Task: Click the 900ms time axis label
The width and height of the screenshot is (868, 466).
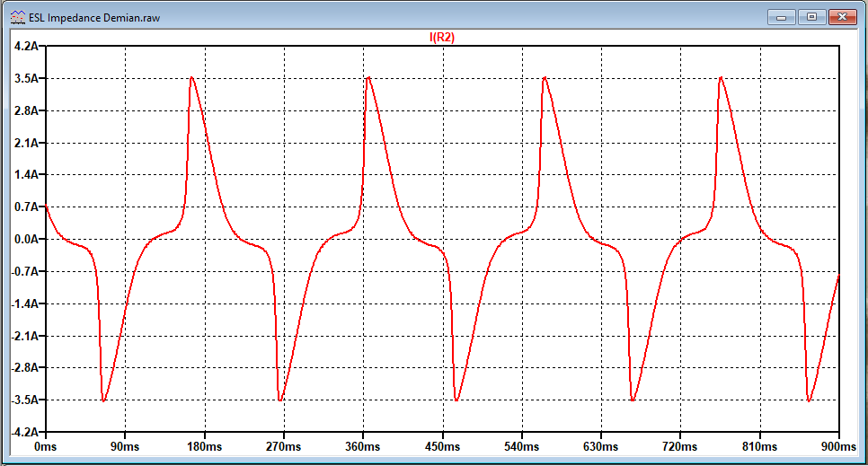Action: [x=838, y=446]
